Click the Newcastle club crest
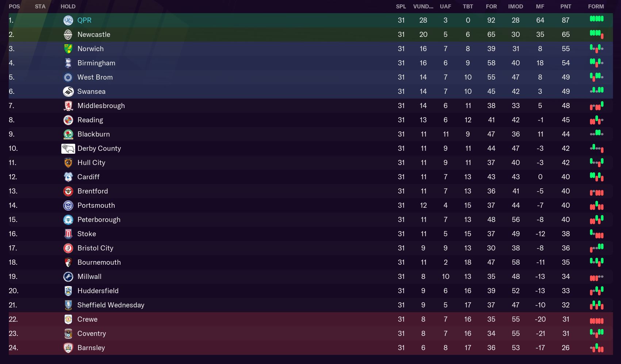Image resolution: width=621 pixels, height=364 pixels. 68,35
